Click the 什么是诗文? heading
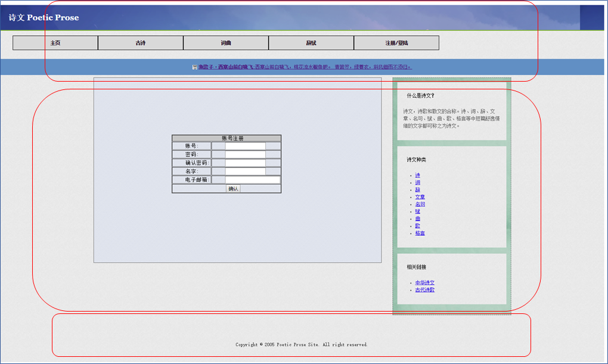The height and width of the screenshot is (364, 608). pos(421,96)
